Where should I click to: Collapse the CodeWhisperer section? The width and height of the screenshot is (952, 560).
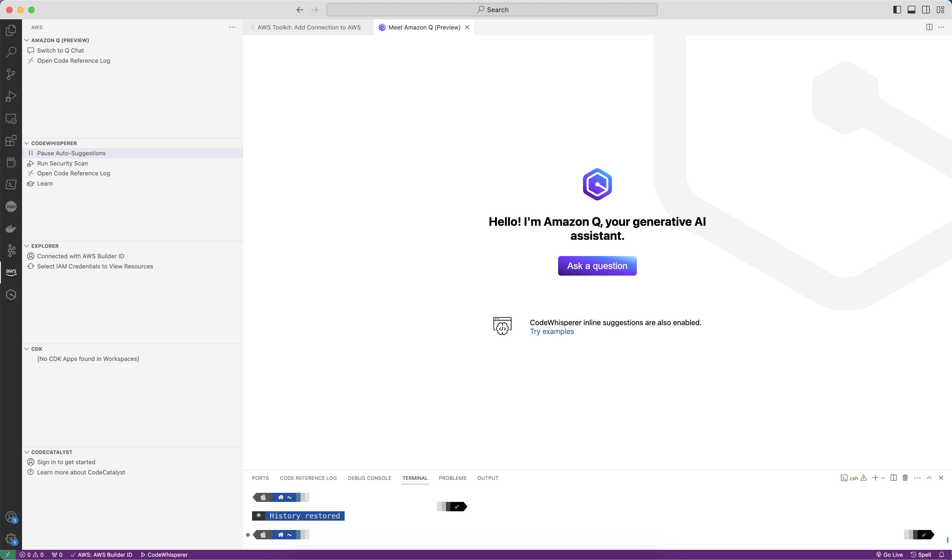coord(27,143)
